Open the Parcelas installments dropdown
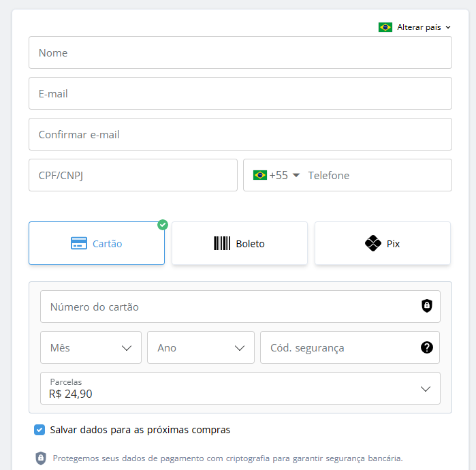Screen dimensions: 476x470 click(240, 388)
